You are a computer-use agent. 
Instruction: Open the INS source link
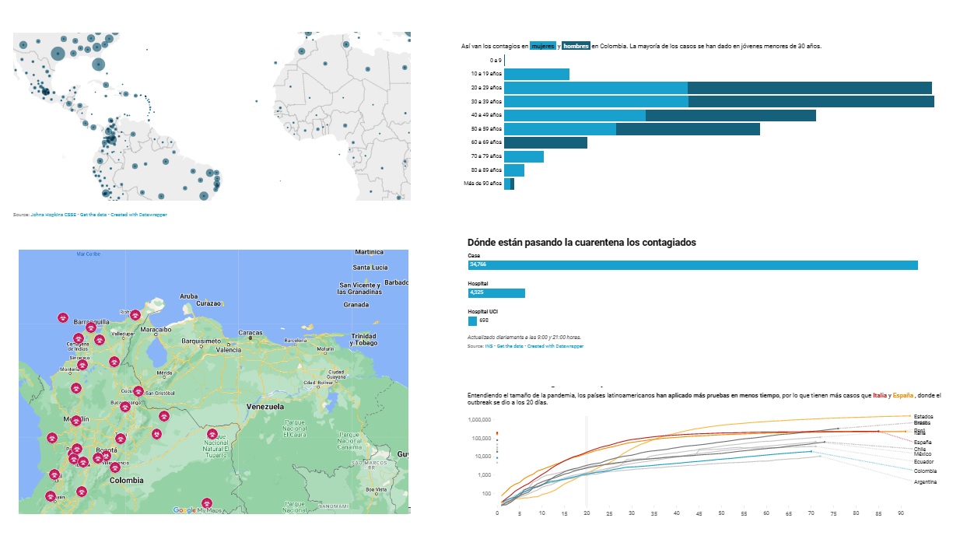tap(489, 345)
